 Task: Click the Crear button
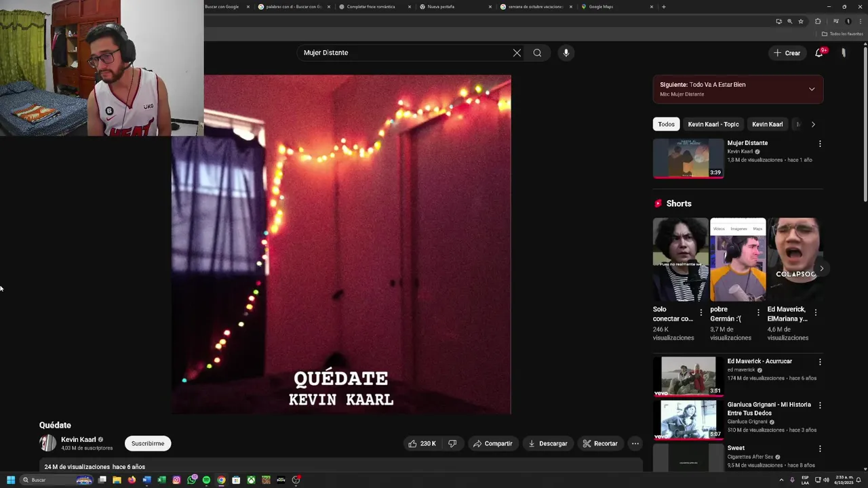787,53
